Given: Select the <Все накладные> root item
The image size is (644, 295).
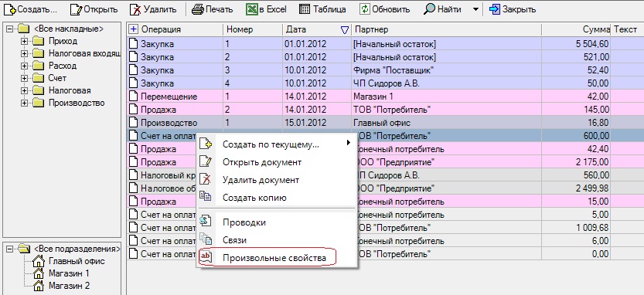Looking at the screenshot, I should click(69, 29).
